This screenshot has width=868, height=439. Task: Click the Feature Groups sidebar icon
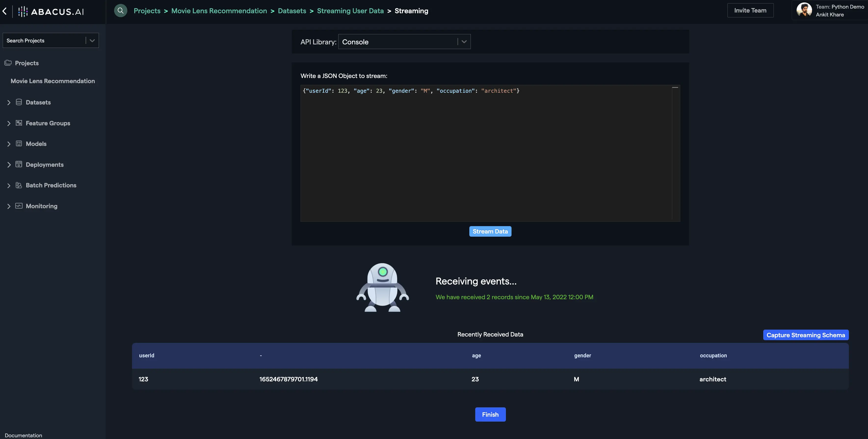(19, 123)
